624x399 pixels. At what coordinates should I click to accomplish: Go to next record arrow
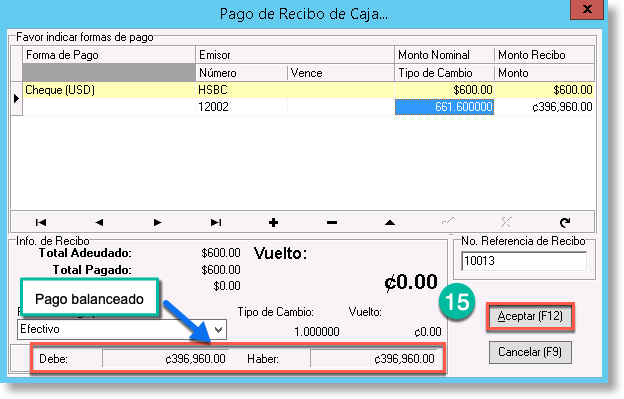[x=157, y=222]
